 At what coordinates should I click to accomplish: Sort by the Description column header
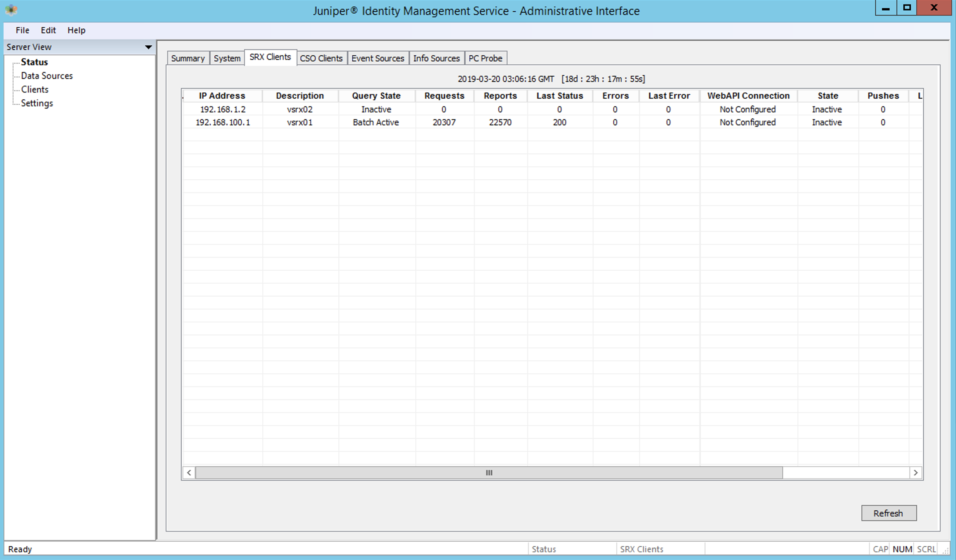coord(300,96)
